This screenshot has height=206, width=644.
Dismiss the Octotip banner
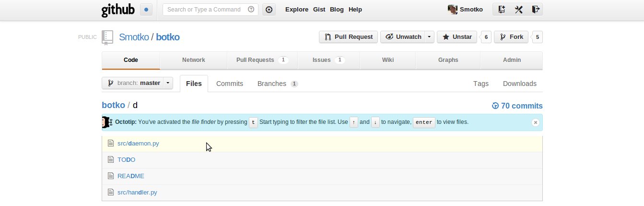535,122
